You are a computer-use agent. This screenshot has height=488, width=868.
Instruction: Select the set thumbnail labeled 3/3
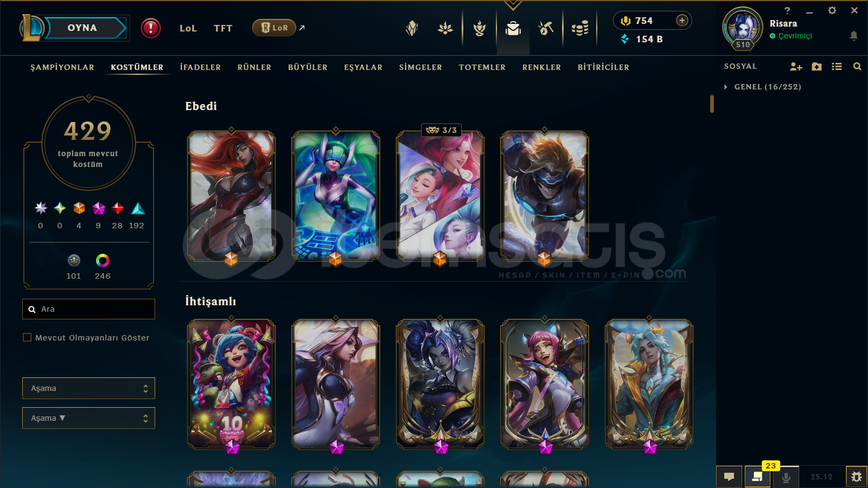coord(440,195)
